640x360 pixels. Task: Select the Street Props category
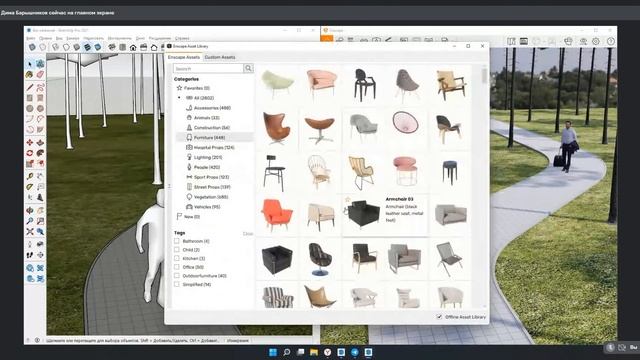click(208, 187)
